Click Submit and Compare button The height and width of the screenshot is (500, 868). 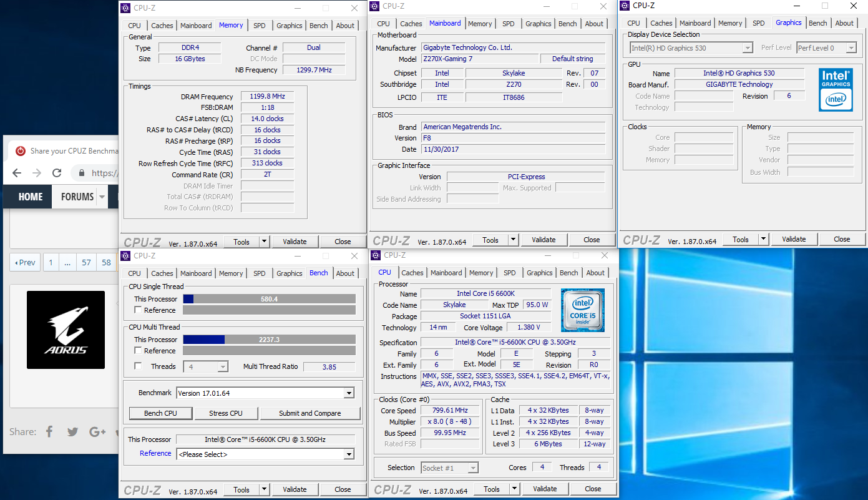(x=310, y=413)
